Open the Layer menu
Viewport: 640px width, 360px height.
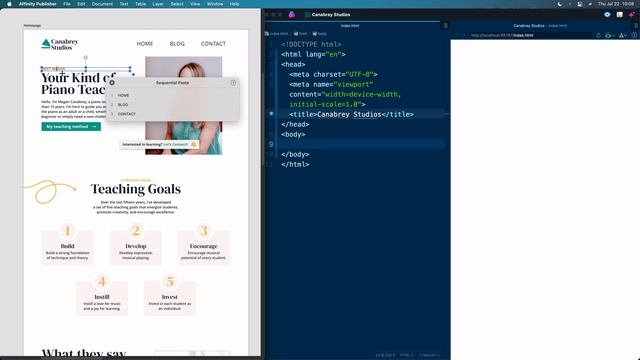158,4
